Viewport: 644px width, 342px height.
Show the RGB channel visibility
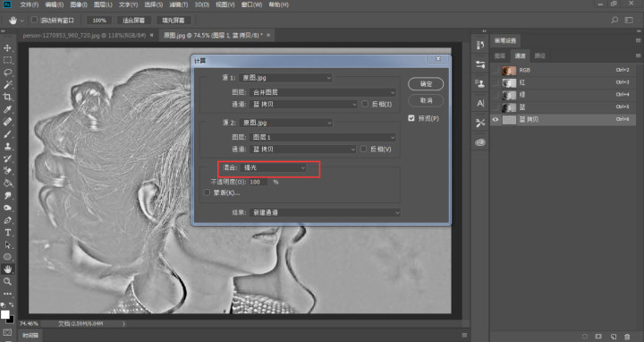[496, 71]
